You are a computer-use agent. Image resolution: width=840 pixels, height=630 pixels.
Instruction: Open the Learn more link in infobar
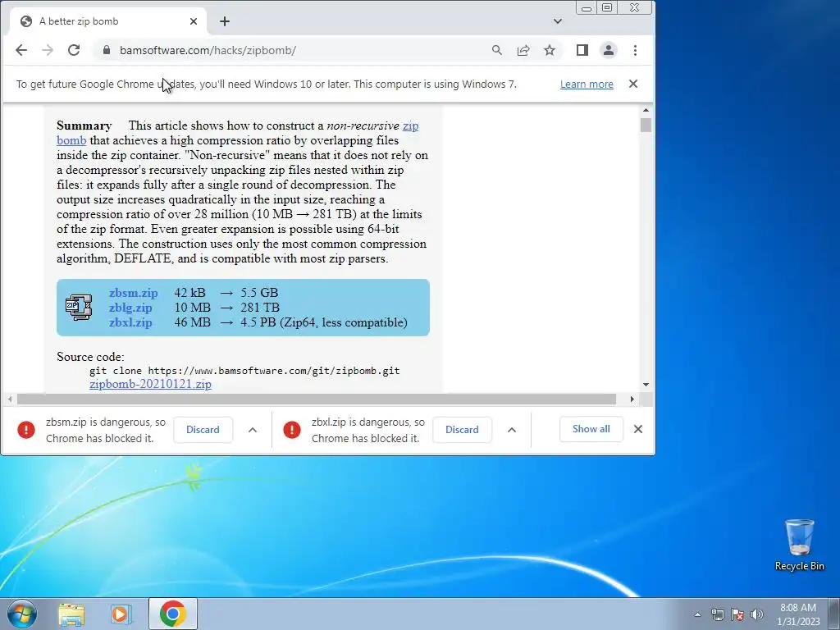coord(587,84)
